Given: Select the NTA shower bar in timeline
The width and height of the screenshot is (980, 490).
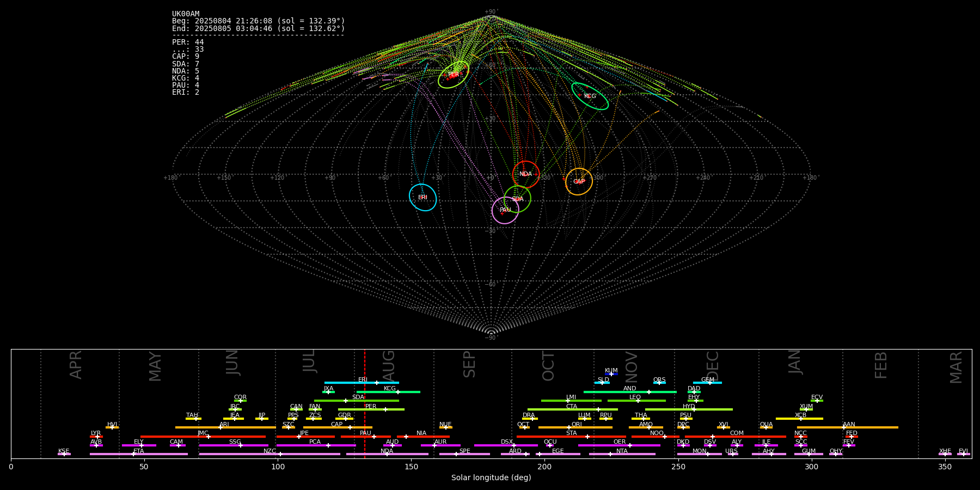Looking at the screenshot, I should pos(622,454).
